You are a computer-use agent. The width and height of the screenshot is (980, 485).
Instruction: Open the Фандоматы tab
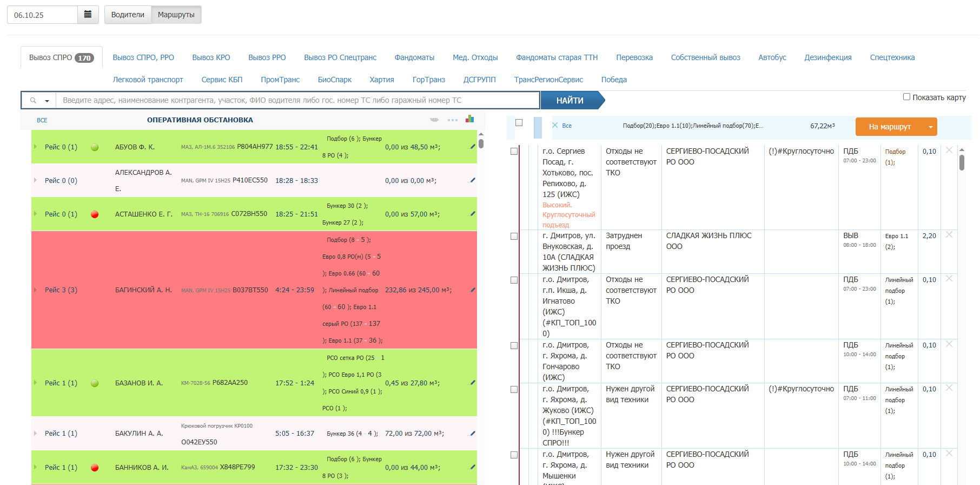[414, 57]
